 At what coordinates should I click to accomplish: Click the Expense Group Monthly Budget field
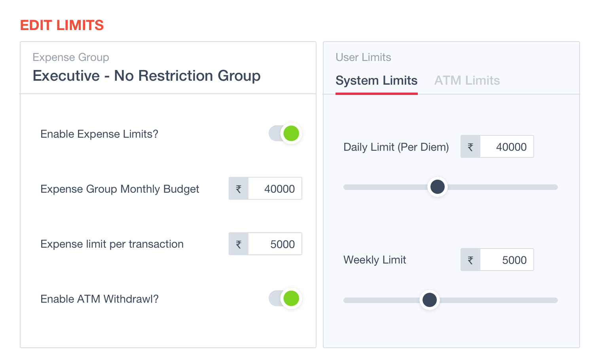pos(275,189)
